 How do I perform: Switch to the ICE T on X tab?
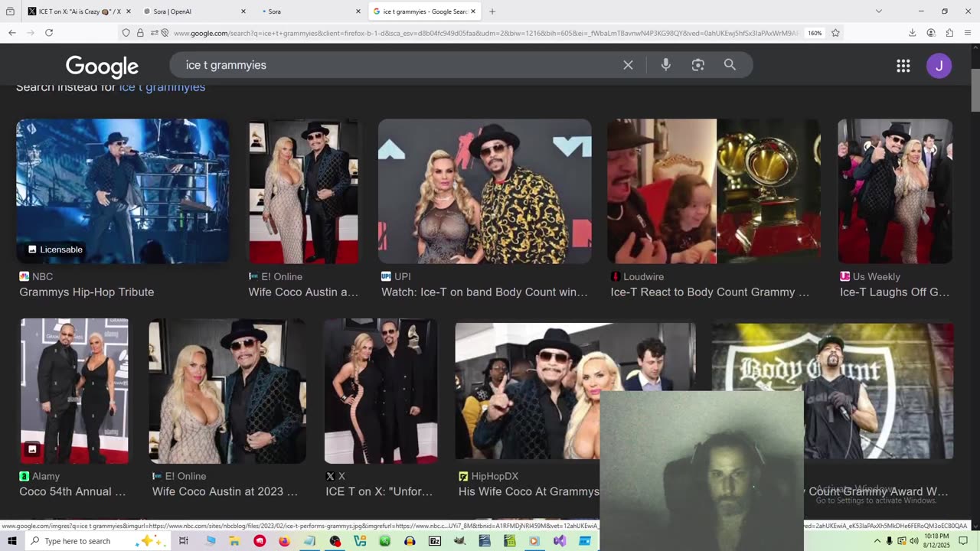point(80,11)
